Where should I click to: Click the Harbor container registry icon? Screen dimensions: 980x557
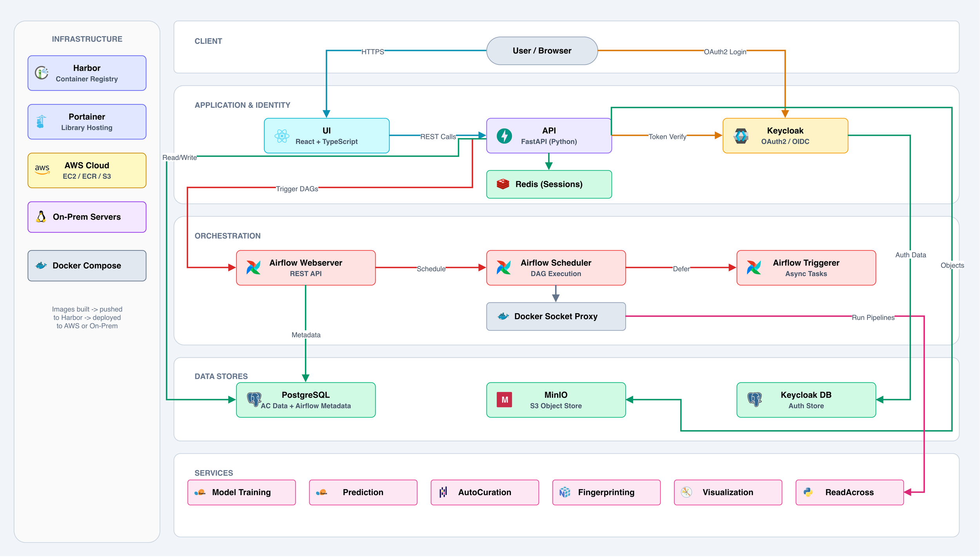(x=42, y=73)
